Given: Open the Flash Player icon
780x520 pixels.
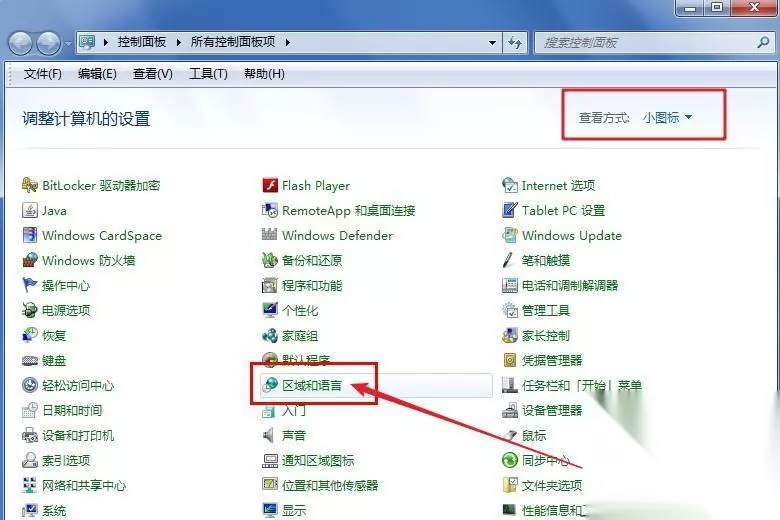Looking at the screenshot, I should coord(270,186).
